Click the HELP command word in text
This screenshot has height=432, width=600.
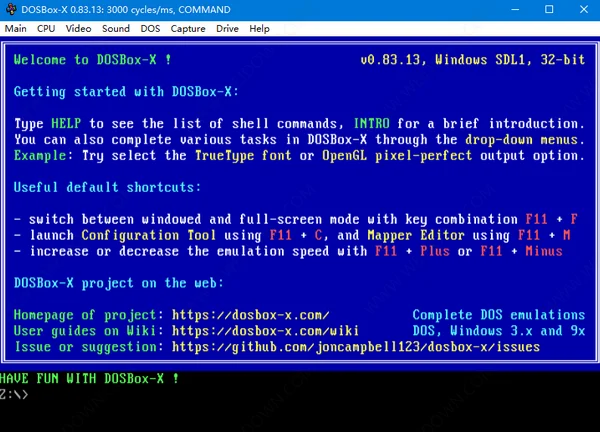coord(66,124)
